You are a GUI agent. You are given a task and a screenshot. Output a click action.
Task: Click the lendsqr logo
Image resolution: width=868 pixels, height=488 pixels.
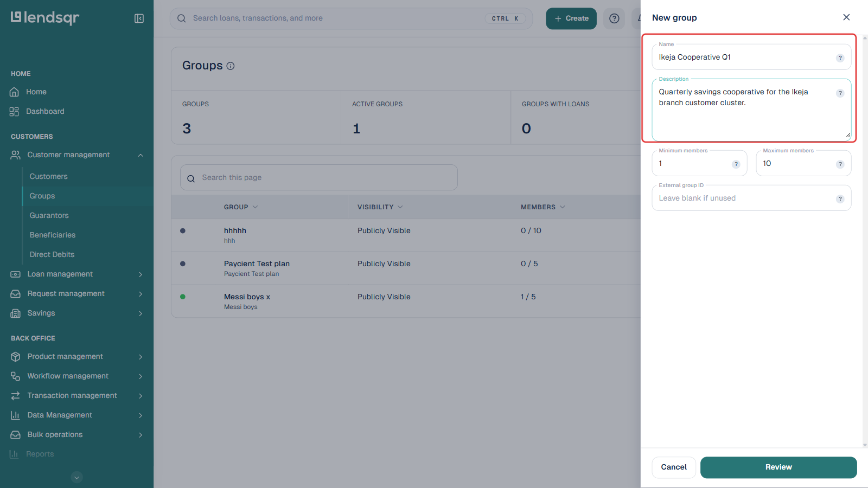(45, 18)
